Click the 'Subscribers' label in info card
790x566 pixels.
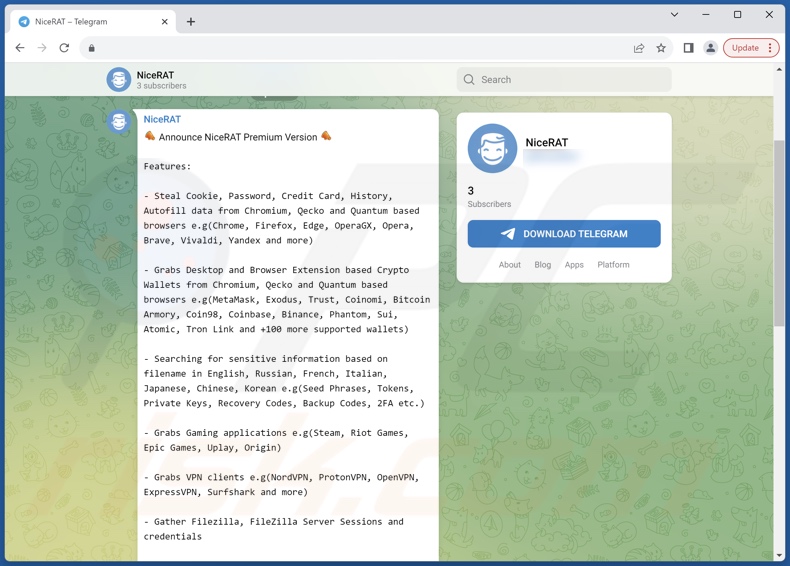click(x=489, y=204)
